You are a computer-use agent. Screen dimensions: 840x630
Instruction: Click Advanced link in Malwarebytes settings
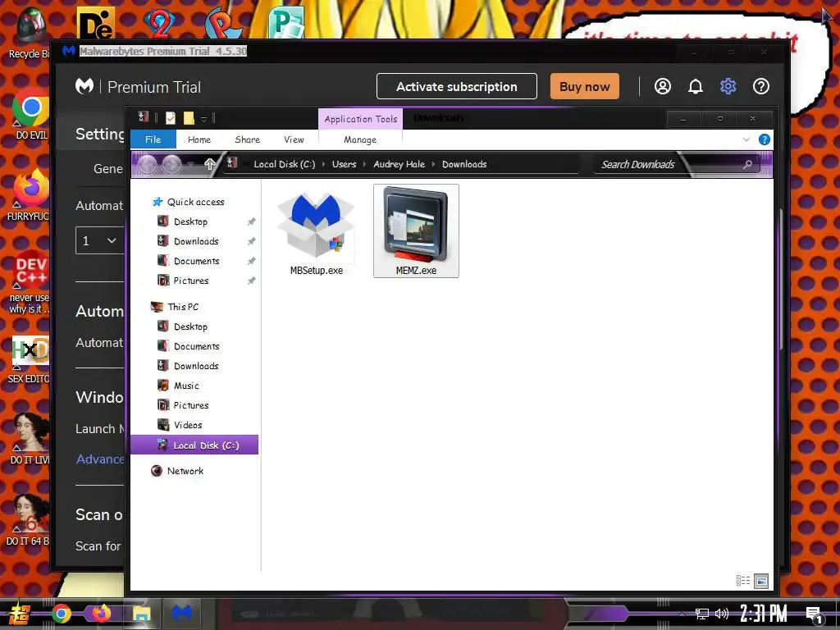click(x=100, y=459)
